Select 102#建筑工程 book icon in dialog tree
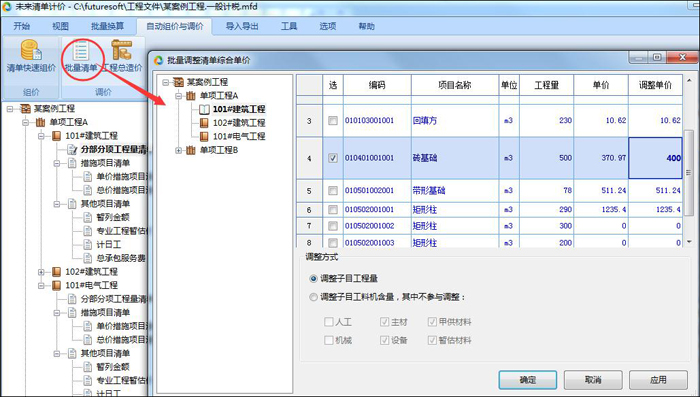 pos(204,123)
